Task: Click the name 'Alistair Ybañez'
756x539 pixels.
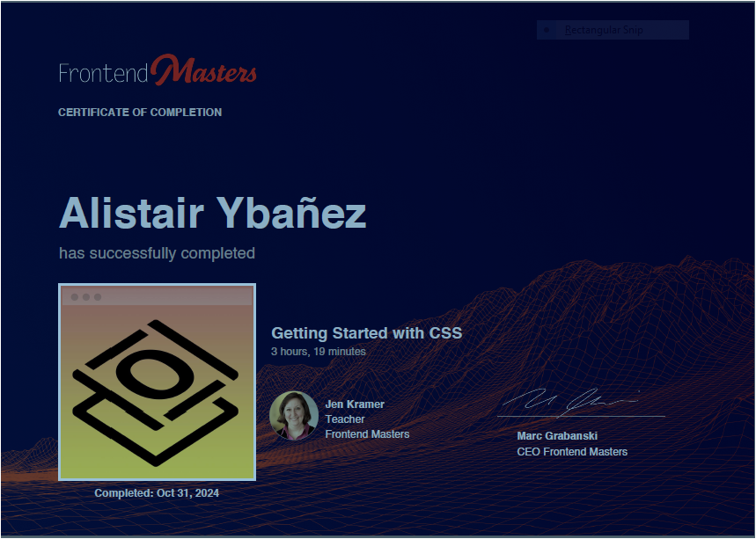Action: (213, 213)
